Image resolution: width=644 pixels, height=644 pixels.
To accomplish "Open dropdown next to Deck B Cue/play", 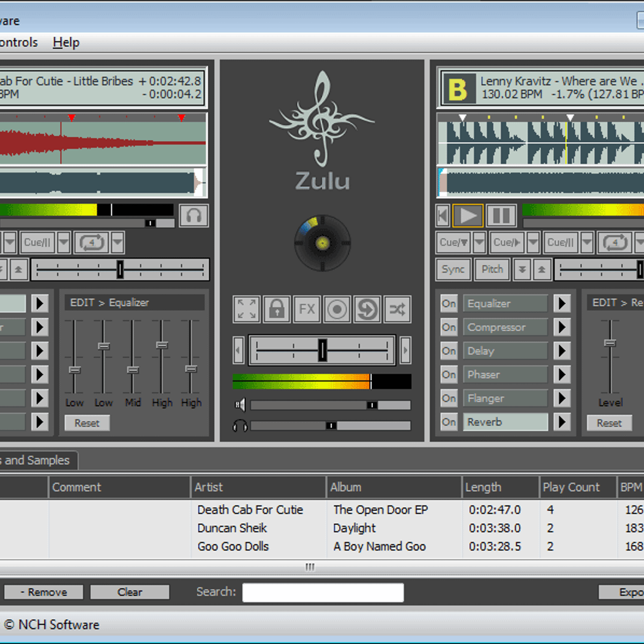I will [x=533, y=243].
